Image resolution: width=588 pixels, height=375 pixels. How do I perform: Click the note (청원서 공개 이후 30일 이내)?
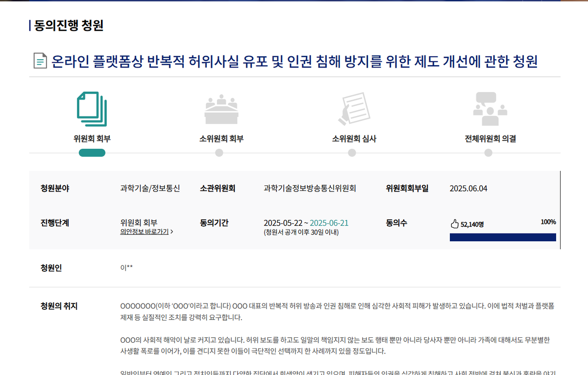click(301, 232)
